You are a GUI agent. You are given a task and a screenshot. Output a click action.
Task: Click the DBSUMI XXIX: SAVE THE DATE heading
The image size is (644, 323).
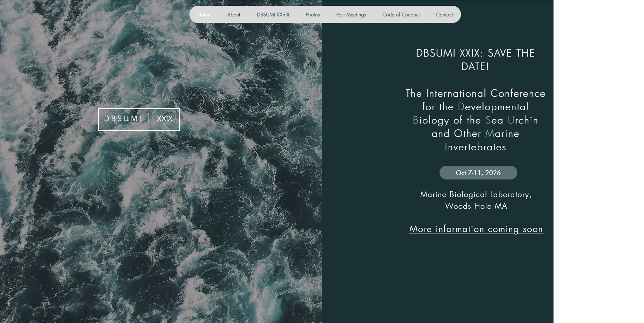point(475,60)
